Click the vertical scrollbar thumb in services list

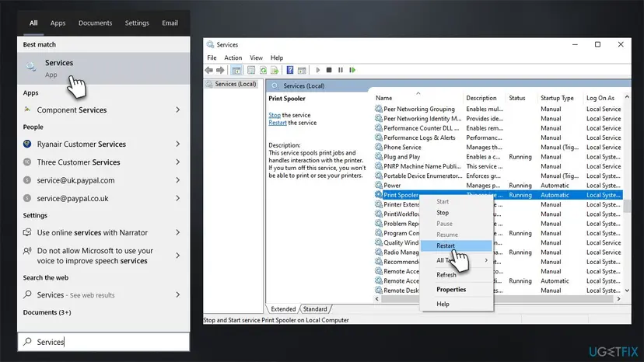click(x=627, y=206)
